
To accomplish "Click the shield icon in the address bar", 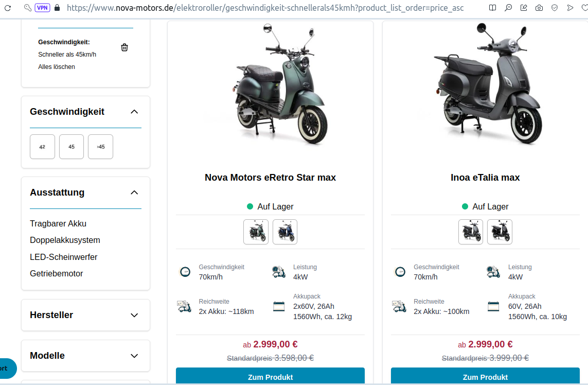I will [554, 8].
